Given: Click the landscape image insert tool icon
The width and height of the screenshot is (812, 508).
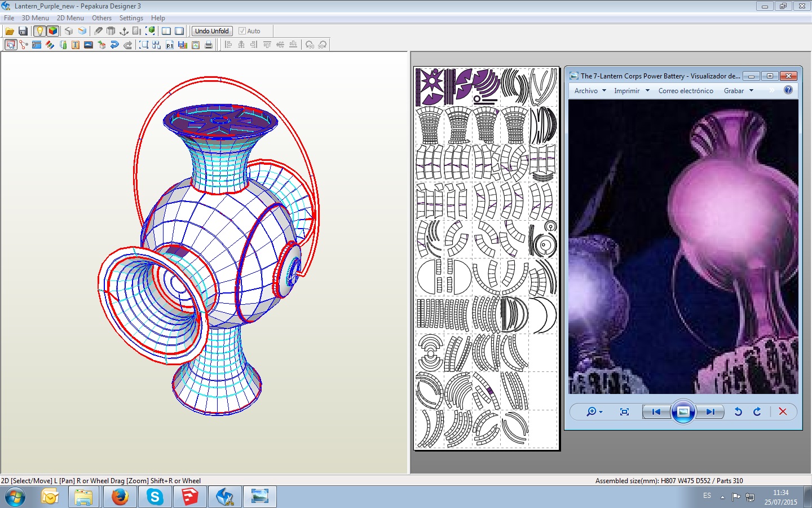Looking at the screenshot, I should pyautogui.click(x=89, y=45).
